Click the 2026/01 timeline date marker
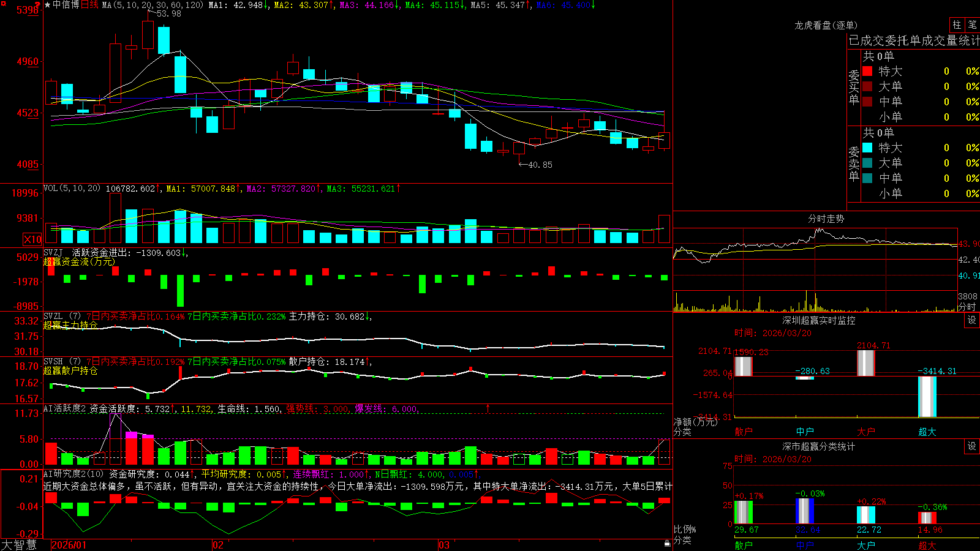Viewport: 980px width, 551px height. click(x=69, y=545)
